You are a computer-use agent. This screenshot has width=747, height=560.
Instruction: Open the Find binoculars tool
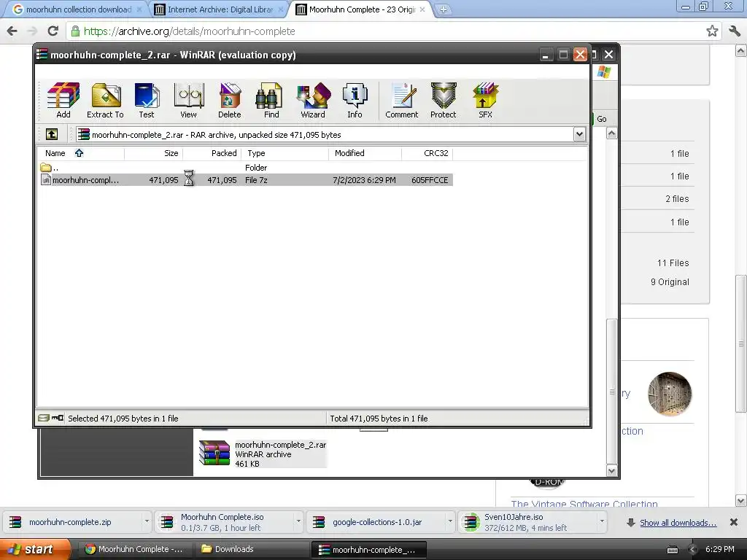(x=271, y=101)
